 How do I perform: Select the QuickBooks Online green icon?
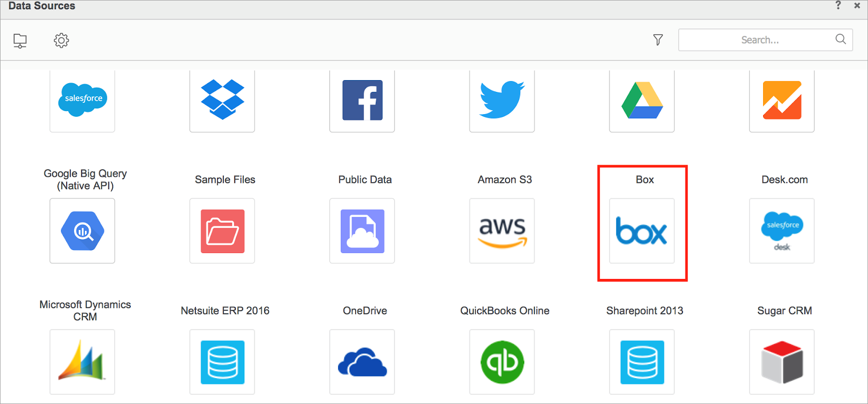[502, 362]
